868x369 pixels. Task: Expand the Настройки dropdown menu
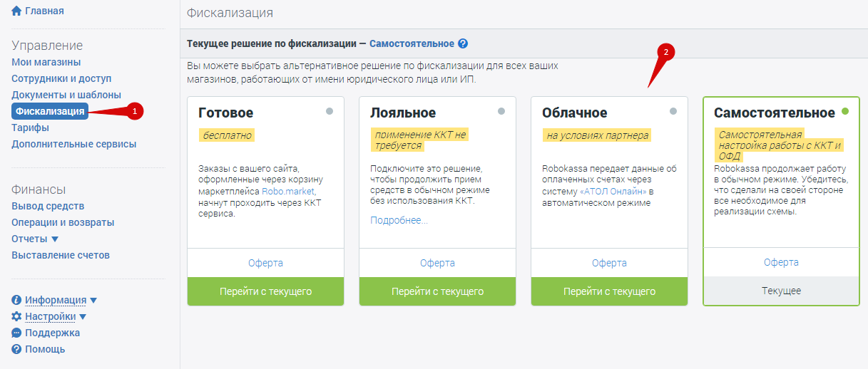(x=83, y=316)
